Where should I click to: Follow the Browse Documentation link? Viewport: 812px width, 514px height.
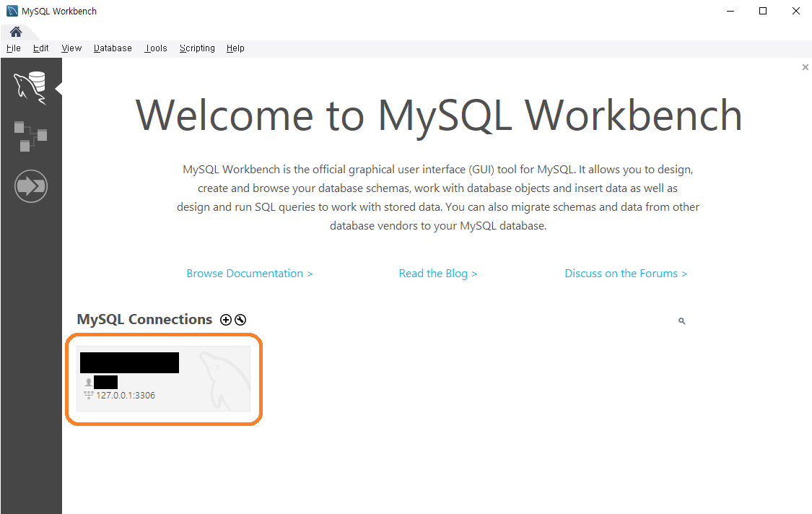[x=250, y=274]
